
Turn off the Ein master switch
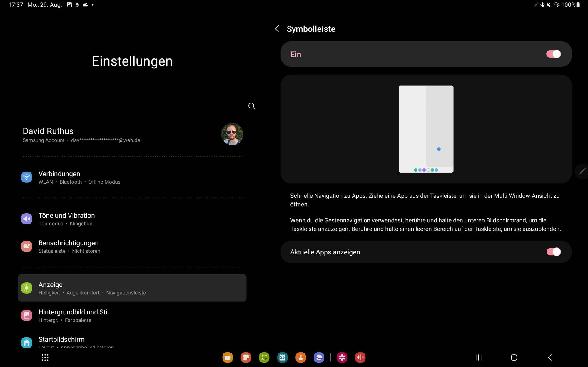tap(553, 54)
